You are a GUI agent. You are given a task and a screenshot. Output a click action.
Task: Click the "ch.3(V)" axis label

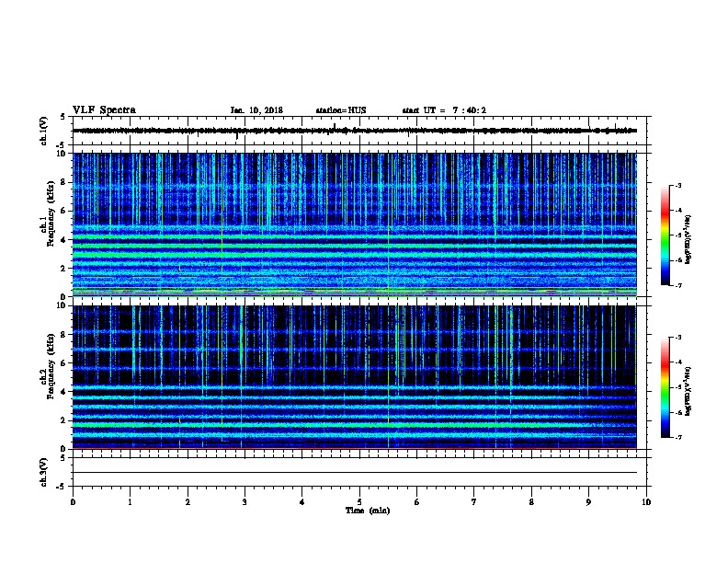pyautogui.click(x=44, y=472)
